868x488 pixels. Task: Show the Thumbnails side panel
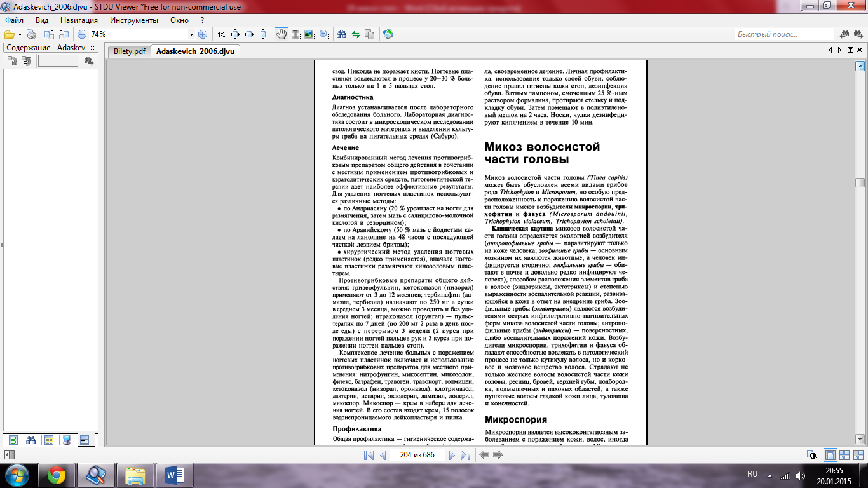(x=13, y=440)
